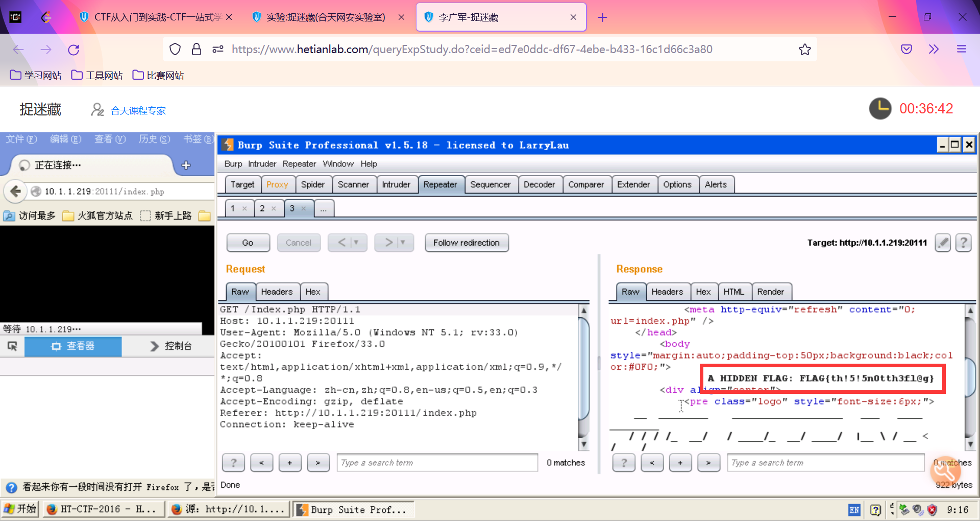
Task: Open the Help menu
Action: coord(369,164)
